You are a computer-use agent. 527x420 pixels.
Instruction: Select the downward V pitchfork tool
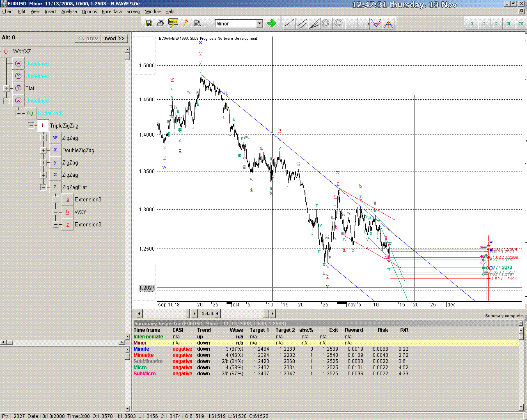[376, 24]
